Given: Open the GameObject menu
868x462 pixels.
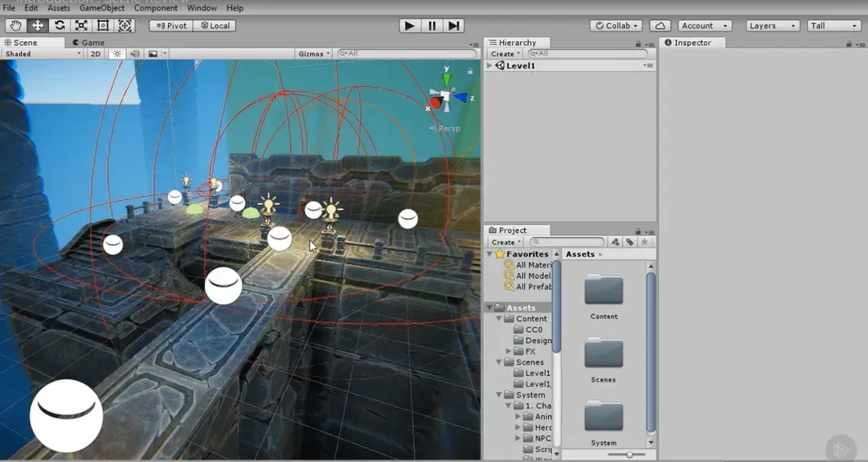Looking at the screenshot, I should coord(101,8).
